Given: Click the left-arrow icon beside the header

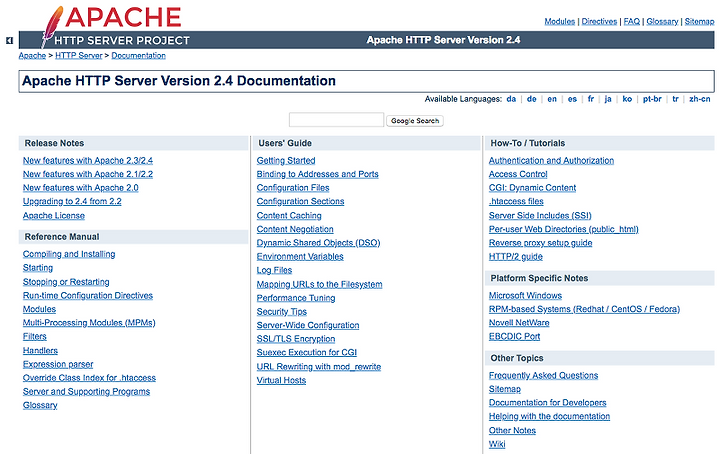Looking at the screenshot, I should coord(9,40).
